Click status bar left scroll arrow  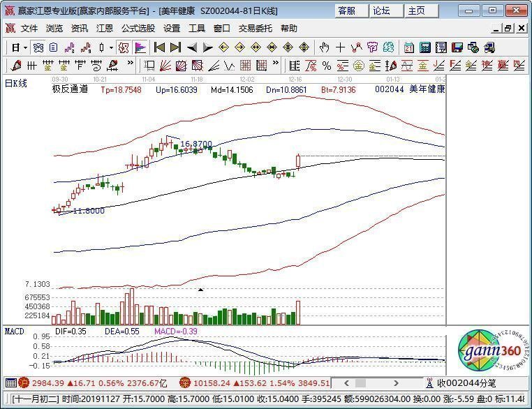click(346, 384)
